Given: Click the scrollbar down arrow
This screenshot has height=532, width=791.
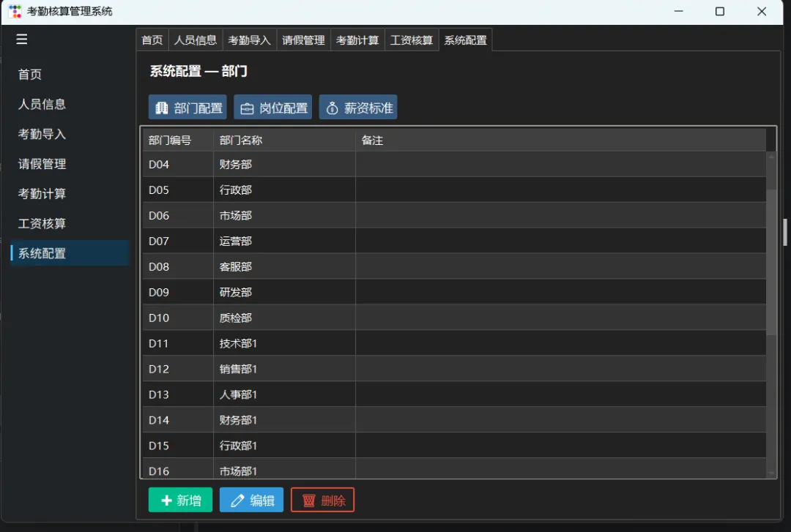Looking at the screenshot, I should click(x=771, y=473).
